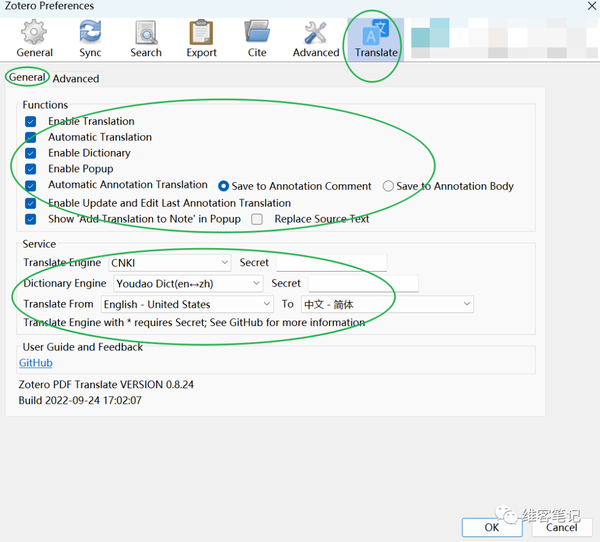The image size is (600, 542).
Task: Open the Search preferences pane
Action: pos(146,39)
